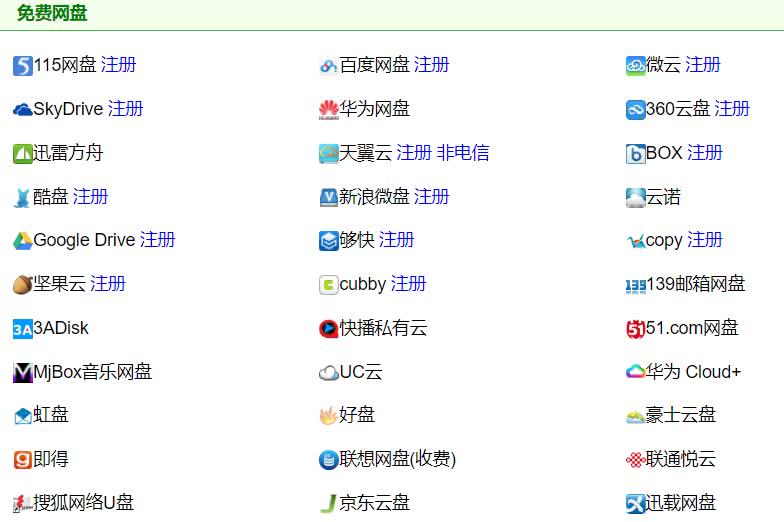The height and width of the screenshot is (522, 784).
Task: Click the 迅雷方舟 green icon
Action: click(22, 154)
